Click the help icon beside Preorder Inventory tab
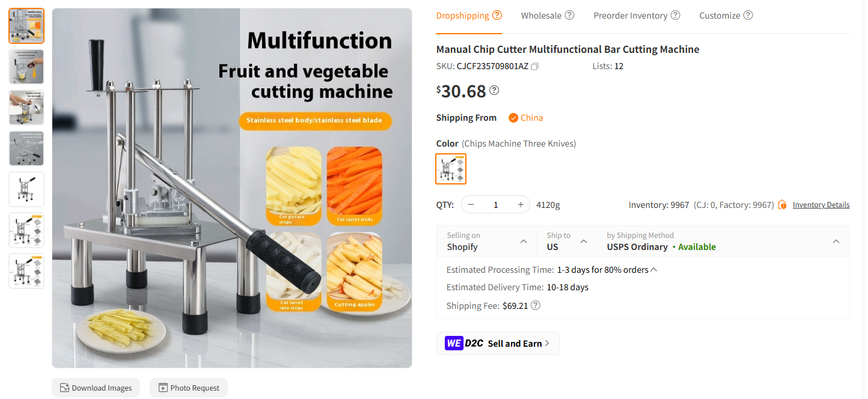Screen dimensions: 868x399 pyautogui.click(x=676, y=14)
